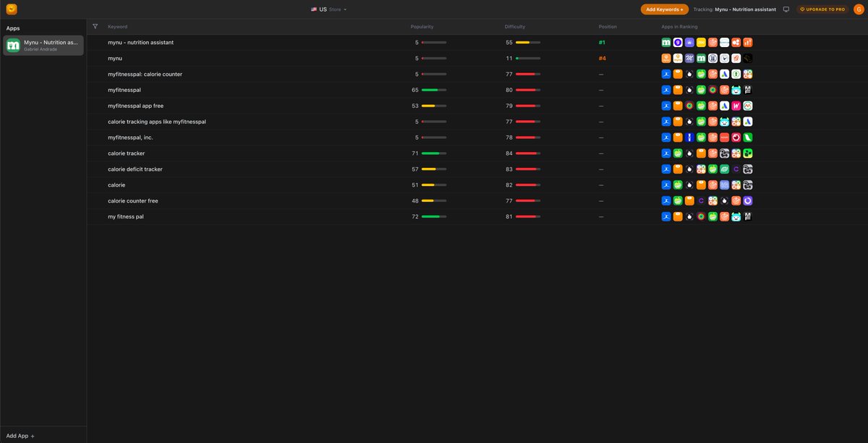The width and height of the screenshot is (868, 443).
Task: Click the Apps in Ranking column header
Action: click(679, 27)
